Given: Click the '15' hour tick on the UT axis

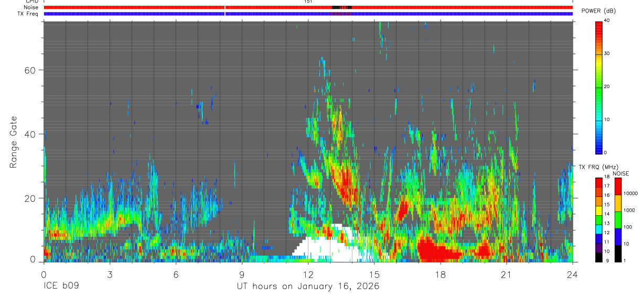Looking at the screenshot, I should (374, 274).
